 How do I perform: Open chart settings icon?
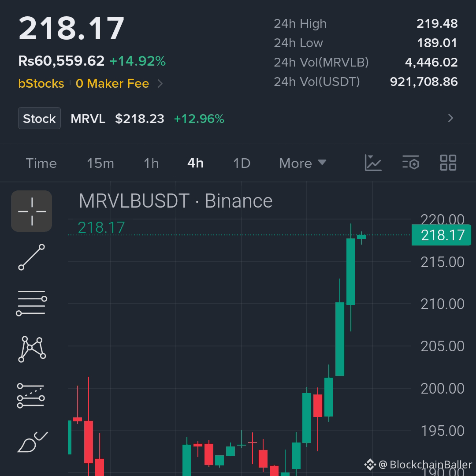pos(411,162)
